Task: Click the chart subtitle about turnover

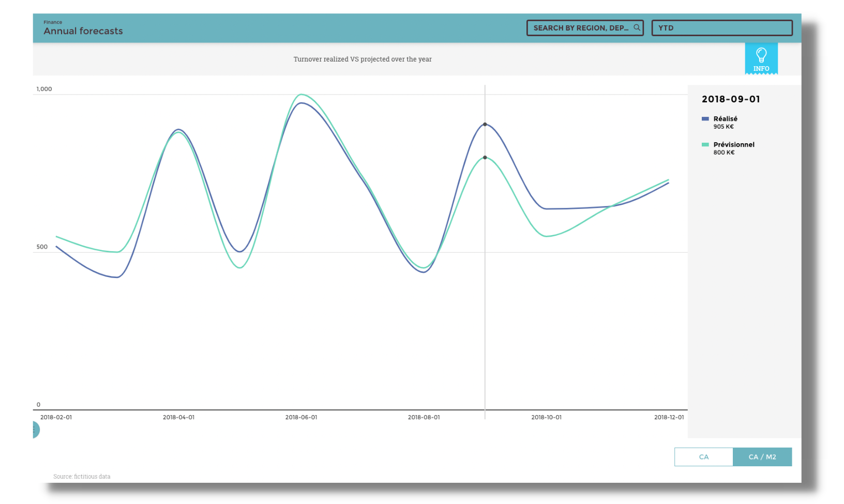Action: [362, 59]
